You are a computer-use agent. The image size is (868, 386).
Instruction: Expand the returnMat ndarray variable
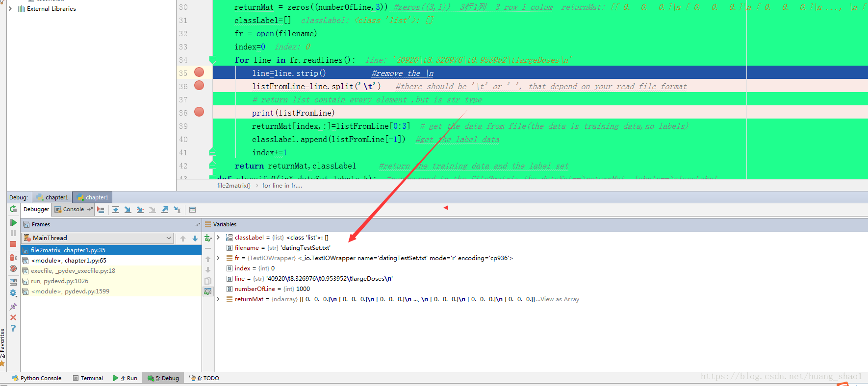pyautogui.click(x=218, y=299)
